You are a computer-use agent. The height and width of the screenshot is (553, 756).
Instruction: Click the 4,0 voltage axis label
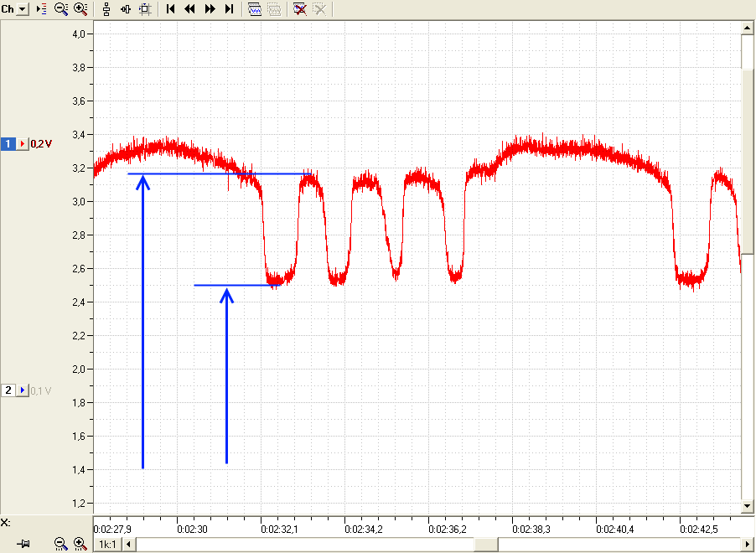pyautogui.click(x=79, y=34)
